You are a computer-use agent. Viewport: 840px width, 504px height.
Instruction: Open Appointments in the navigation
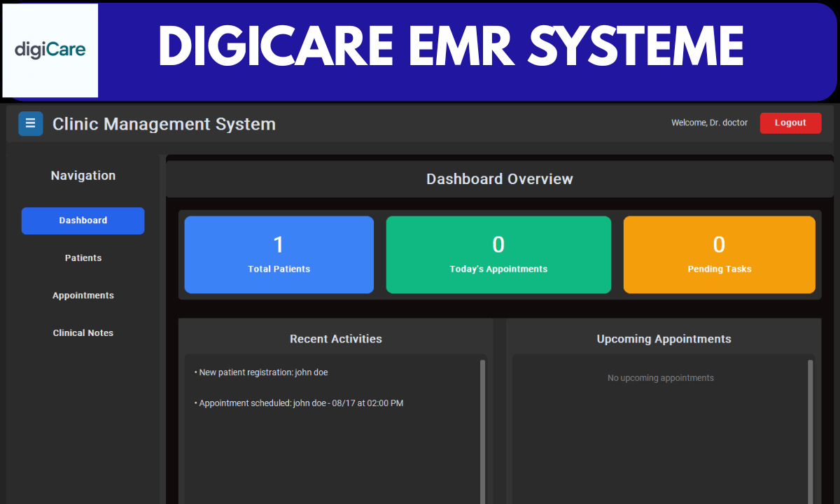pos(83,295)
